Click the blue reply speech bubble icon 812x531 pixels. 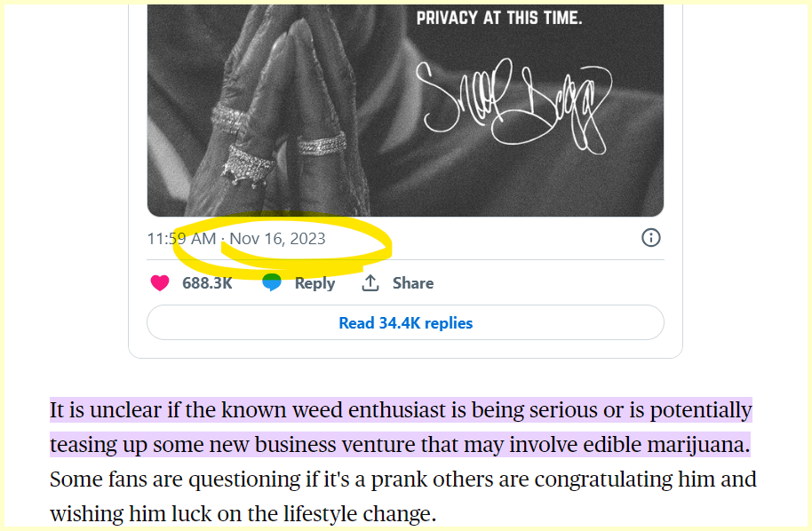[272, 283]
